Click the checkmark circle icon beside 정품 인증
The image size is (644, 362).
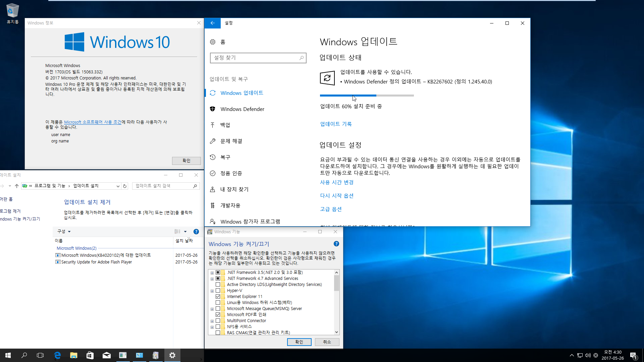tap(213, 173)
